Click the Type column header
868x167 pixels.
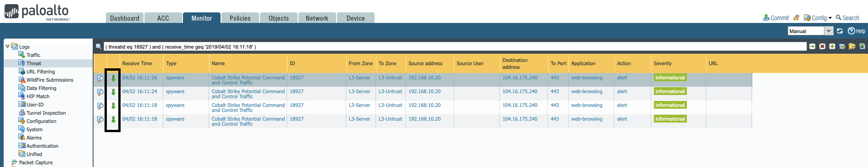click(171, 63)
